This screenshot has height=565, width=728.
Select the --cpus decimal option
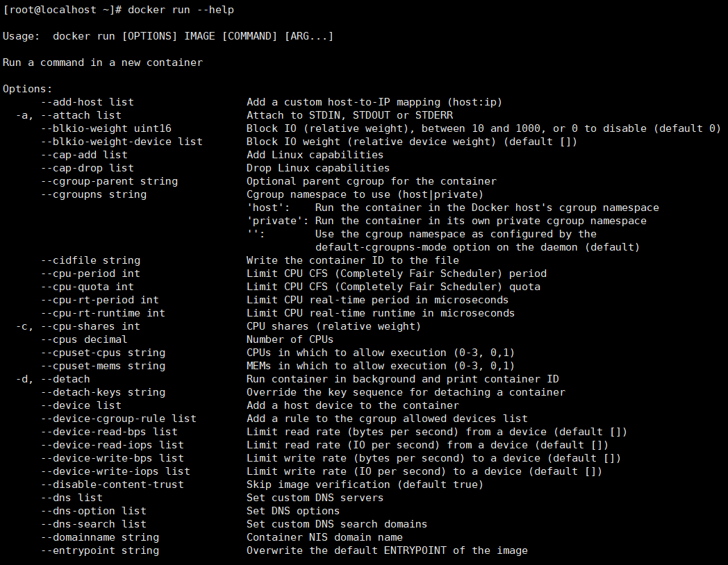pyautogui.click(x=84, y=339)
